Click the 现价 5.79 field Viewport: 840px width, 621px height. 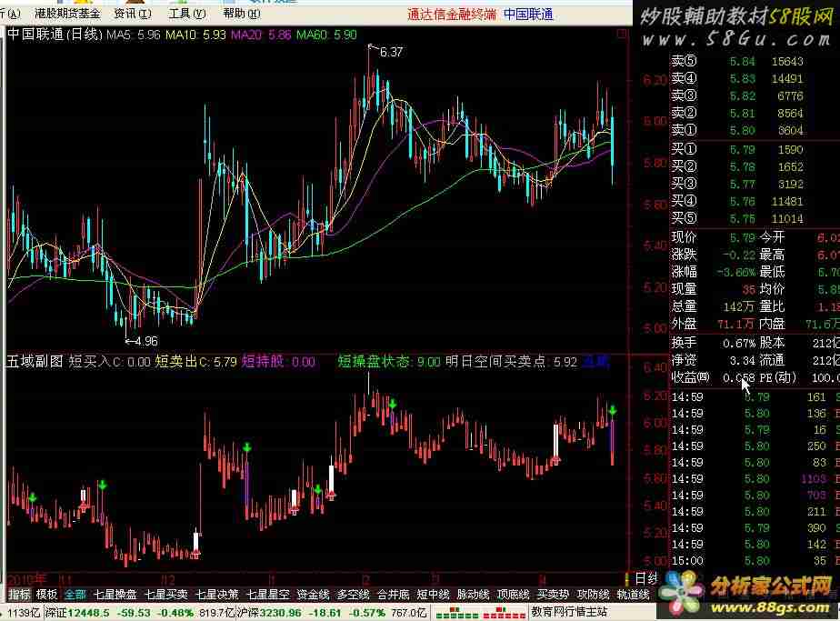[x=714, y=237]
